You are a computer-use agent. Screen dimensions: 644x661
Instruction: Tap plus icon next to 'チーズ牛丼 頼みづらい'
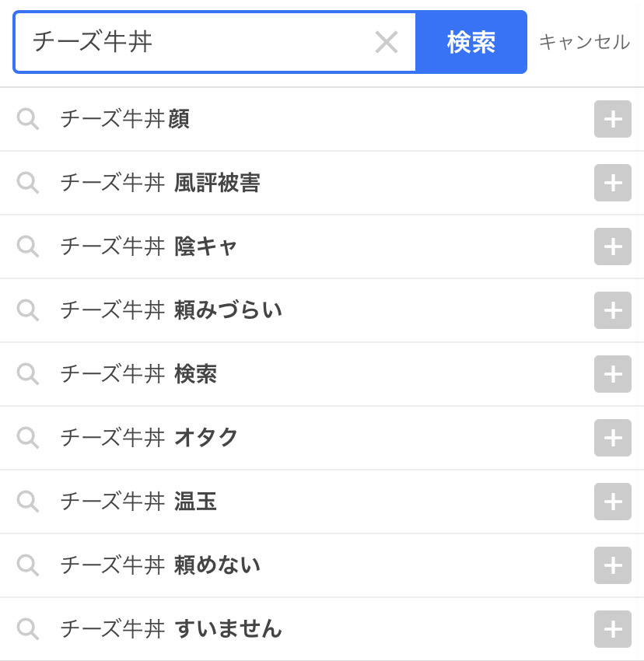point(612,310)
